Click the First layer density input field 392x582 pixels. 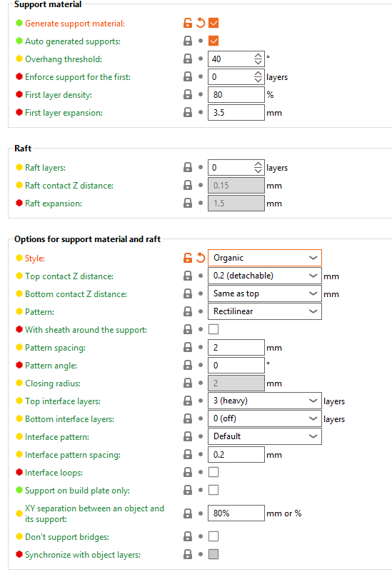[x=236, y=95]
